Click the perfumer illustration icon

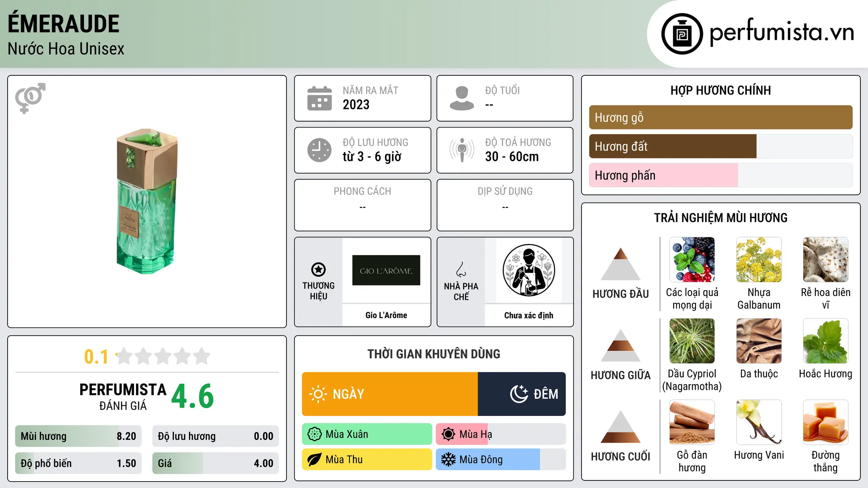529,270
